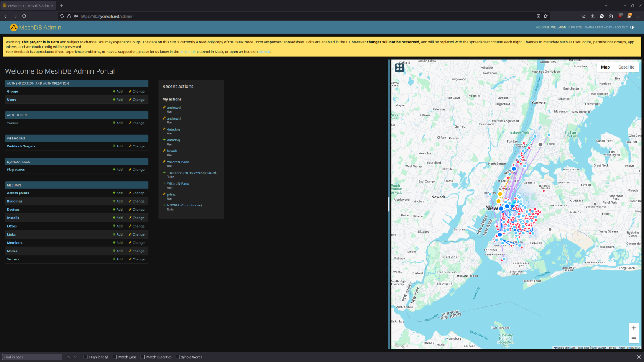
Task: Click the Find in page input
Action: pyautogui.click(x=32, y=357)
